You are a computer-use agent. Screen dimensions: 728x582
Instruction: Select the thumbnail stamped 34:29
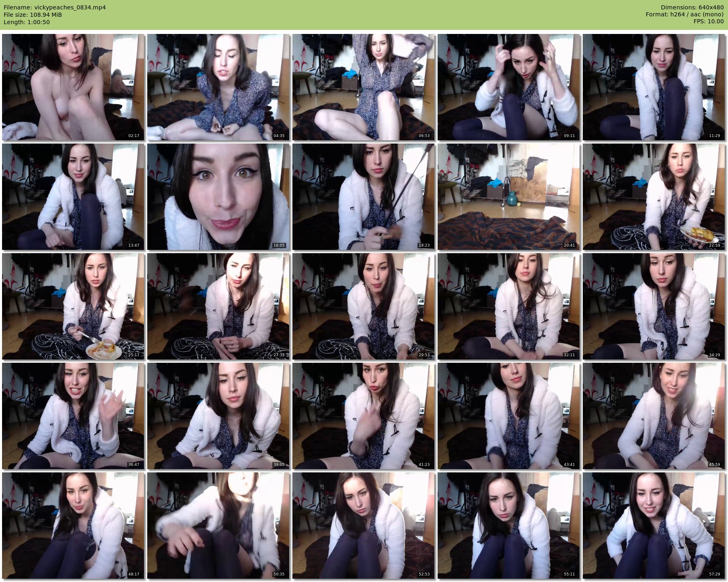(654, 306)
